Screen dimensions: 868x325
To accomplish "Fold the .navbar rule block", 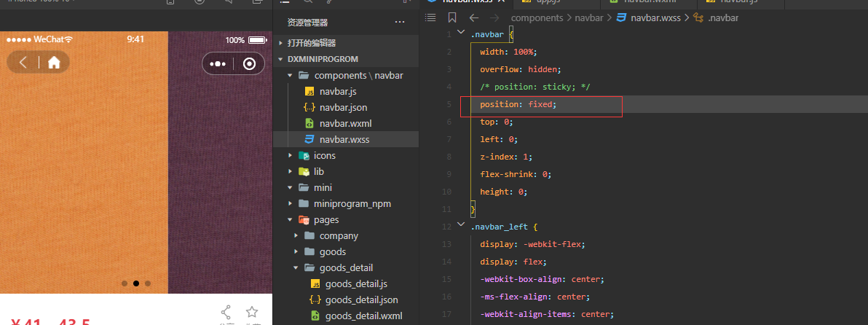I will pyautogui.click(x=461, y=34).
